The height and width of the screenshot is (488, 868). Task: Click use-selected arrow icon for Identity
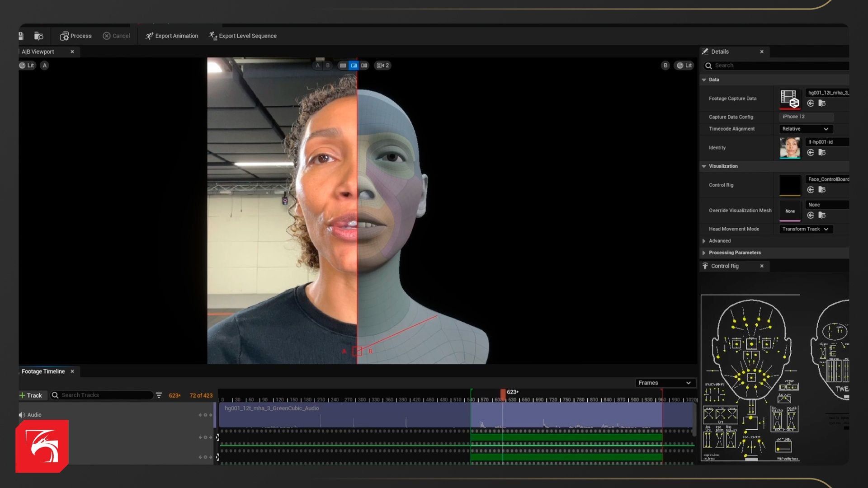(811, 153)
